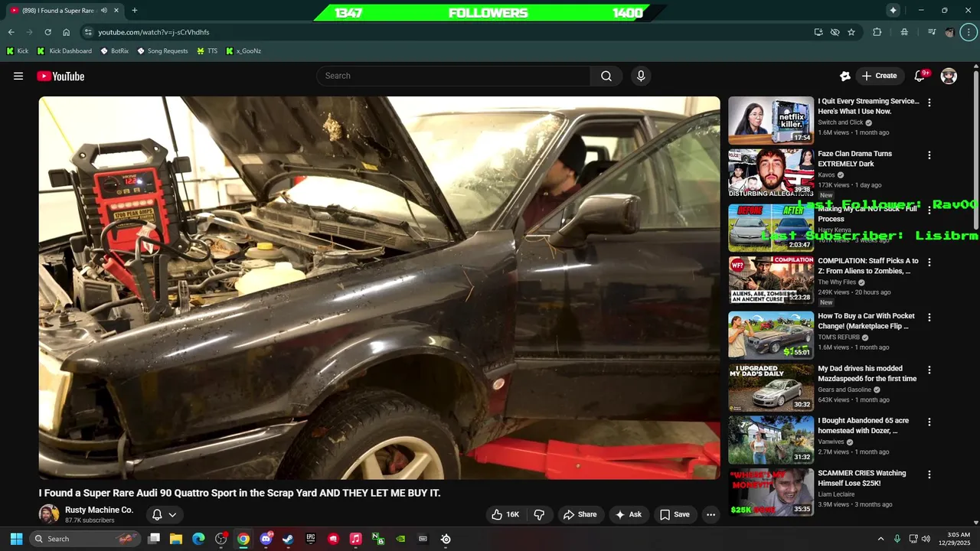Open Chrome home page button
The image size is (980, 551).
point(66,32)
